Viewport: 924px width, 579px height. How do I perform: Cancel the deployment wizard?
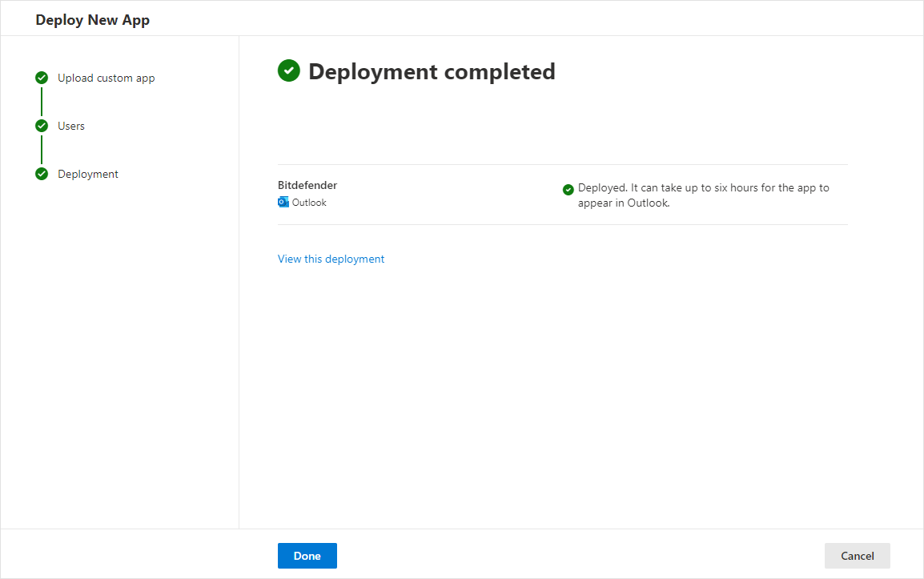click(x=857, y=556)
